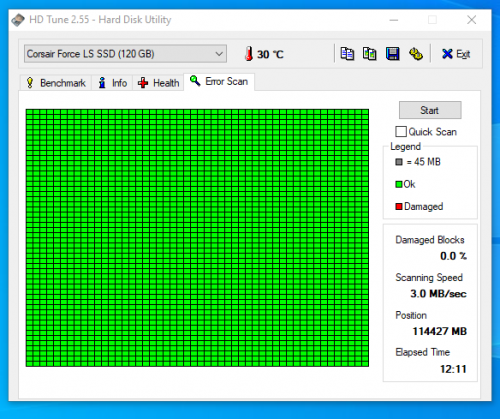Image resolution: width=500 pixels, height=419 pixels.
Task: Click the blue X Exit button
Action: pos(456,54)
